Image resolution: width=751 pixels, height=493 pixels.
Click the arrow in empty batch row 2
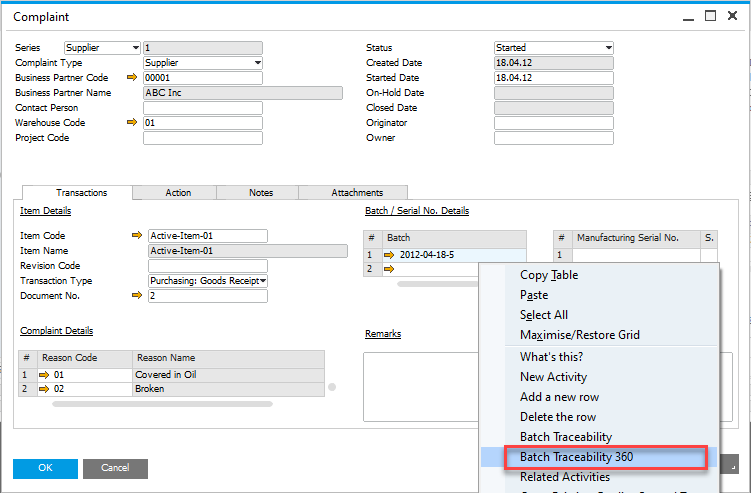coord(390,269)
